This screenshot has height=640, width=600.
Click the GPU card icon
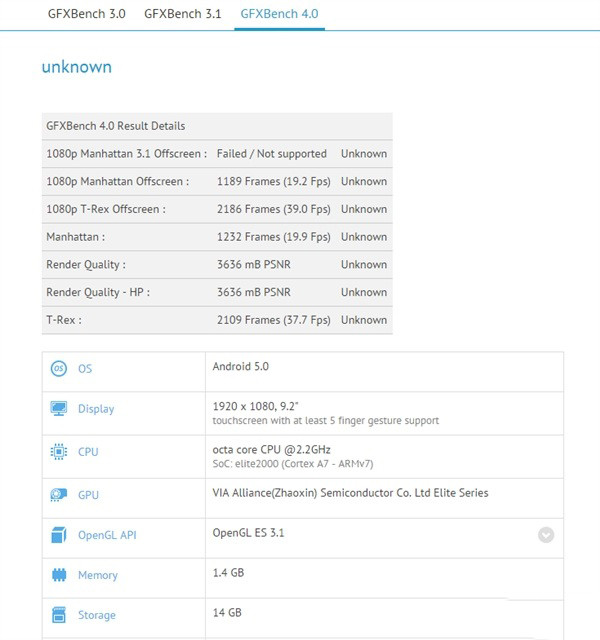[x=59, y=495]
